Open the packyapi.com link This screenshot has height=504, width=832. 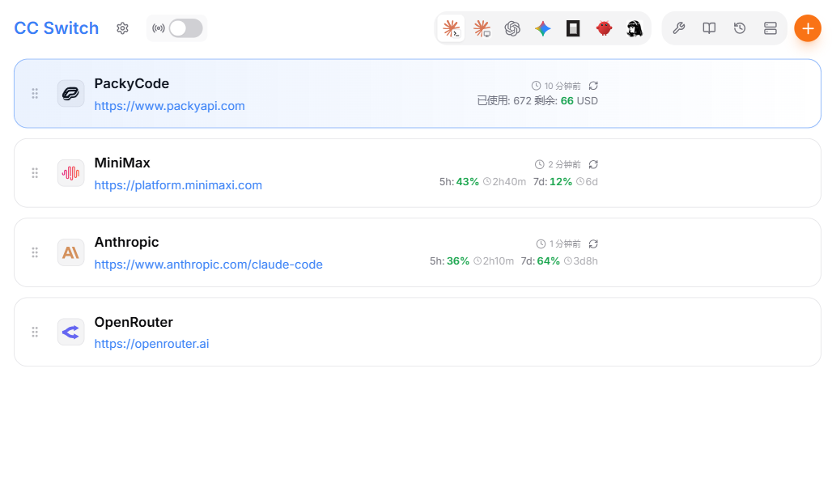pyautogui.click(x=169, y=106)
